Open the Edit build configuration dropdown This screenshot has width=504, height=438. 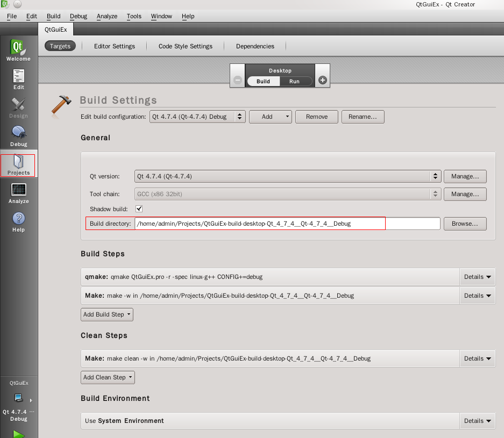(x=197, y=117)
